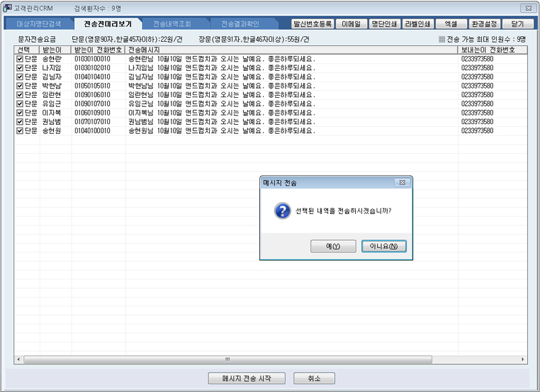Image resolution: width=540 pixels, height=392 pixels.
Task: Uncheck the checkbox for 송현란
Action: pos(20,59)
